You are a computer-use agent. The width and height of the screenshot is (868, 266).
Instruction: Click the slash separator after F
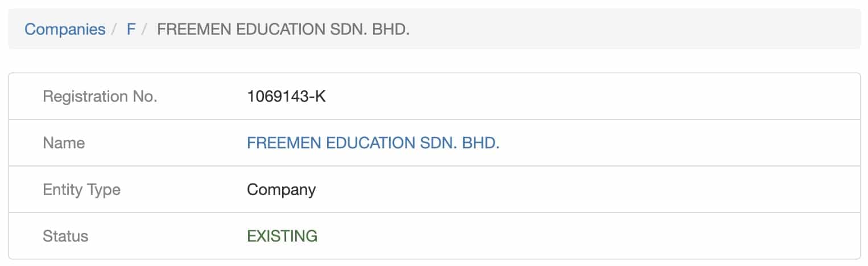pyautogui.click(x=144, y=29)
